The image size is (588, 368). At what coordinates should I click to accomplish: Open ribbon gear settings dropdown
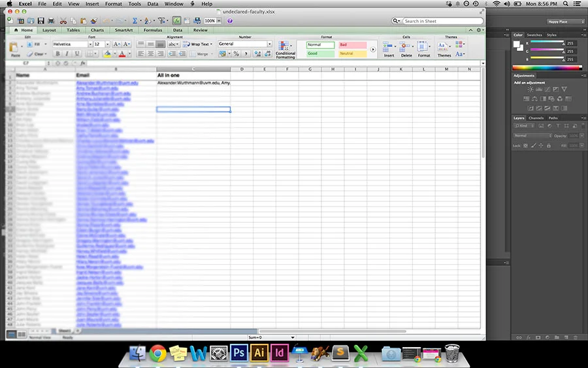coord(480,30)
